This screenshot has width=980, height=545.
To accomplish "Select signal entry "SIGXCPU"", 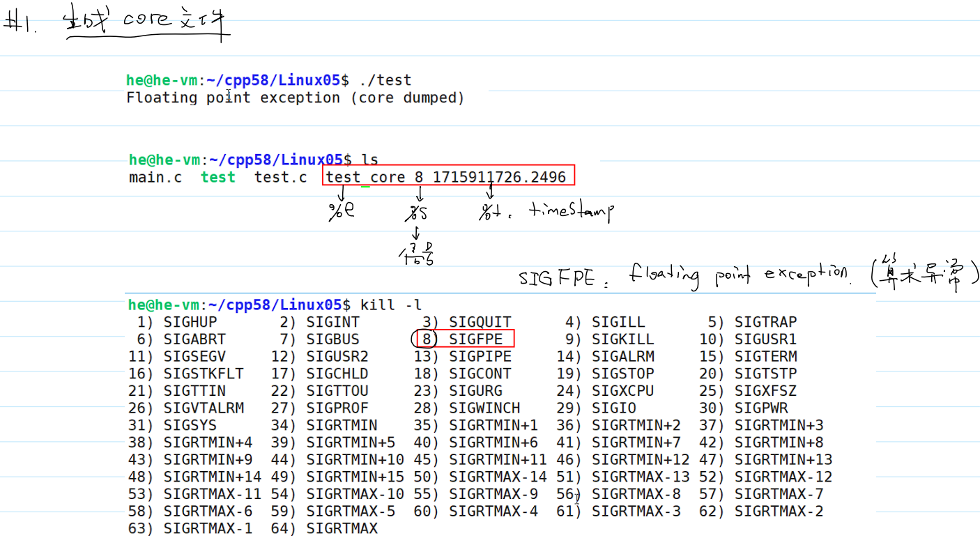I will pyautogui.click(x=623, y=391).
